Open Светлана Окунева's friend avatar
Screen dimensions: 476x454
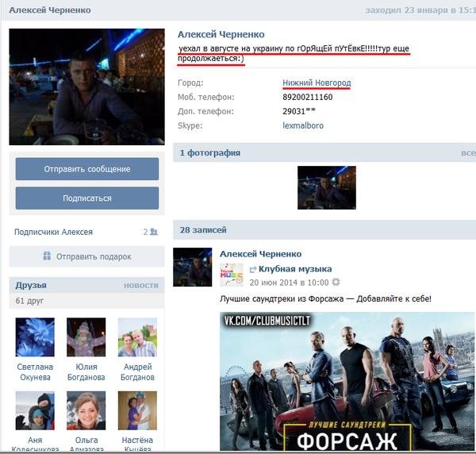pyautogui.click(x=35, y=337)
